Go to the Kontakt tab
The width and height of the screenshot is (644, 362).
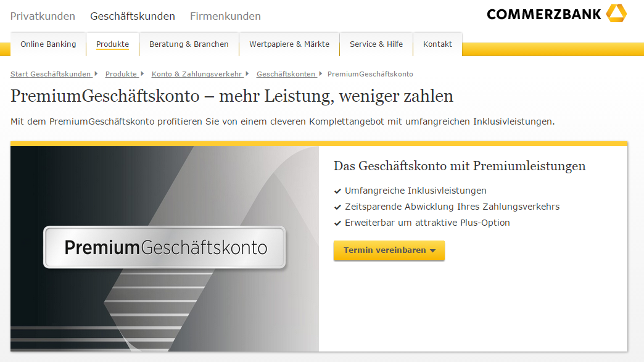pos(437,44)
